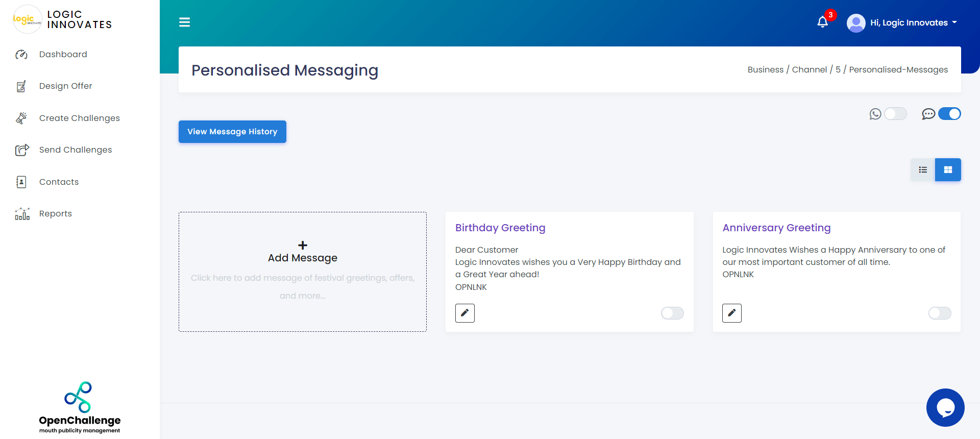
Task: Open Contacts in the sidebar
Action: [59, 182]
